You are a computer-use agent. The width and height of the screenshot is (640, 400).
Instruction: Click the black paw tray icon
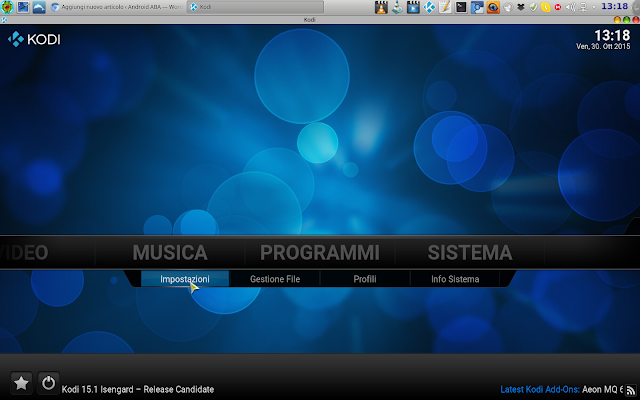pyautogui.click(x=520, y=7)
